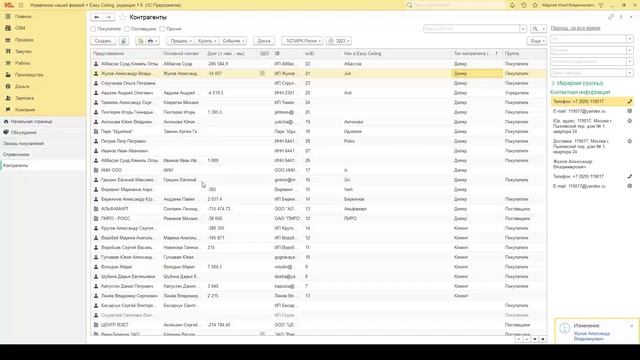640x360 pixels.
Task: Open the main hamburger menu
Action: (21, 5)
